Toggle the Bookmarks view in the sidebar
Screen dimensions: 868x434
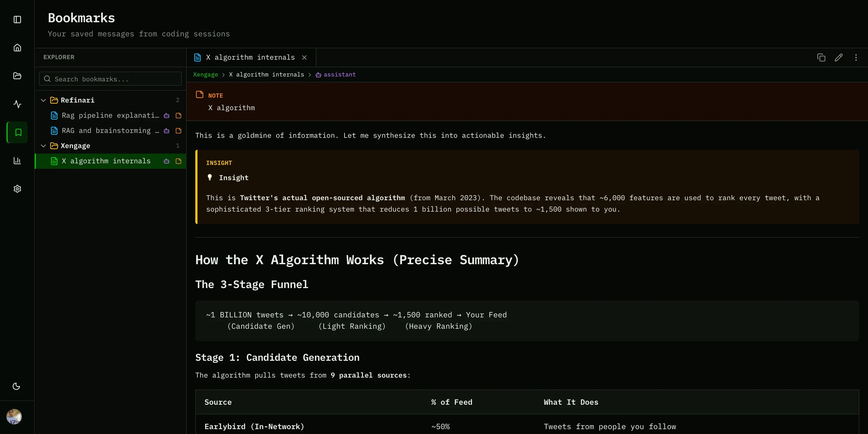pyautogui.click(x=17, y=132)
